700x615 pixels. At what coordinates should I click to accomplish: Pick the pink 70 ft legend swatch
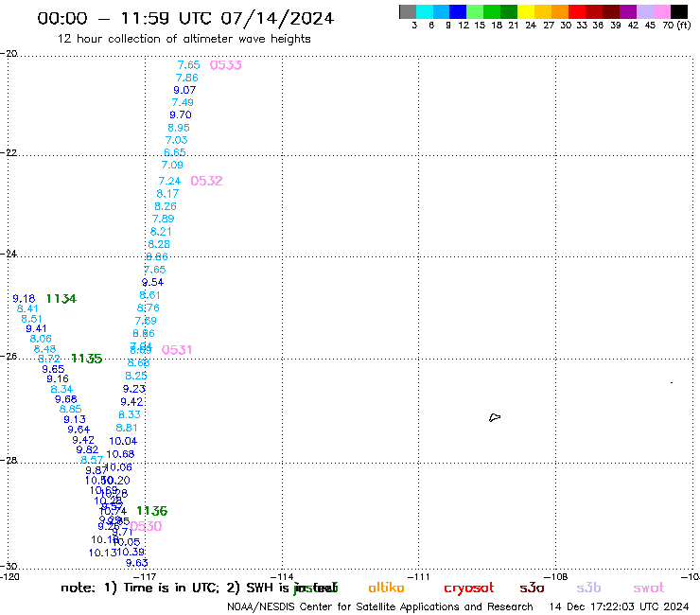coord(661,11)
